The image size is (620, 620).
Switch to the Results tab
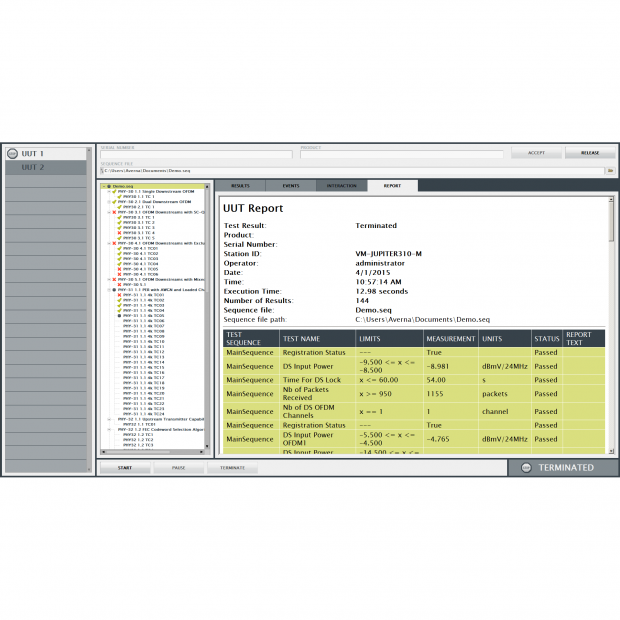(240, 186)
